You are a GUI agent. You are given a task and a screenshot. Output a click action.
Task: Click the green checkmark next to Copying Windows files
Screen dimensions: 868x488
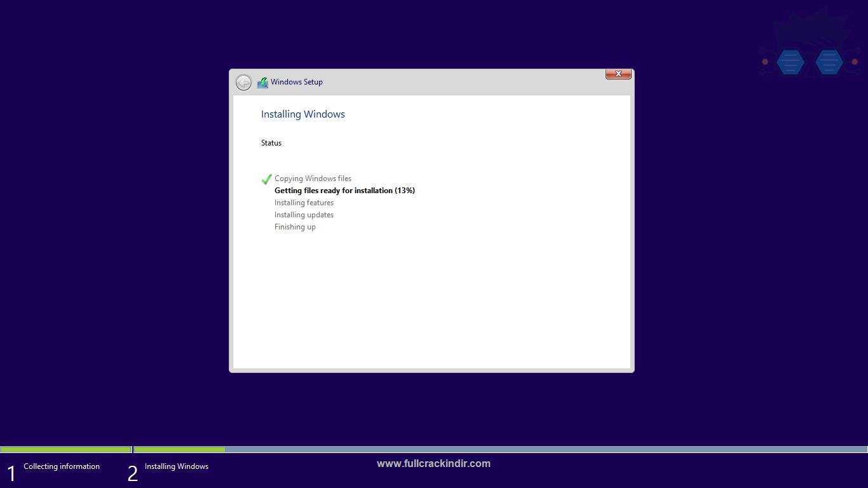[x=267, y=179]
